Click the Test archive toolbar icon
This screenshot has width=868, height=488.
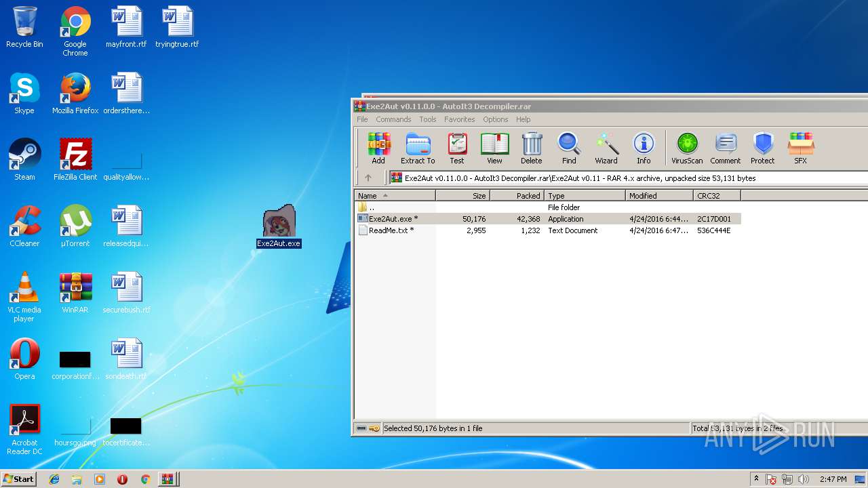click(x=457, y=148)
